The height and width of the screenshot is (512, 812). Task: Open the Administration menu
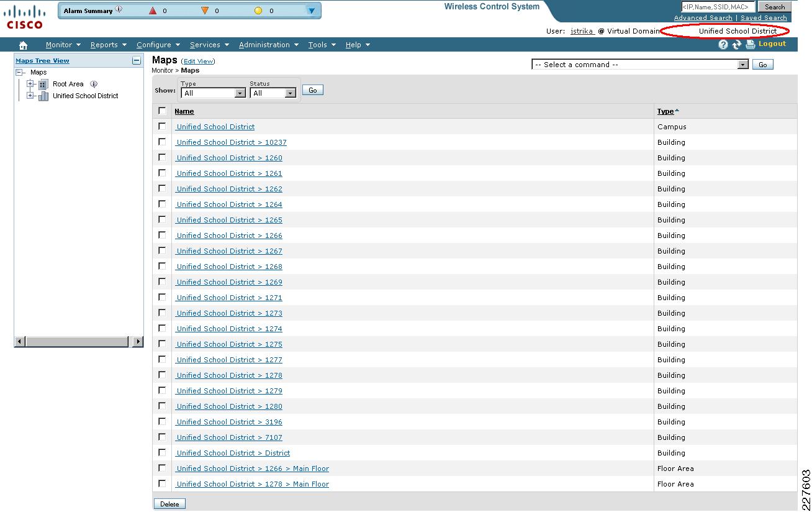coord(268,45)
